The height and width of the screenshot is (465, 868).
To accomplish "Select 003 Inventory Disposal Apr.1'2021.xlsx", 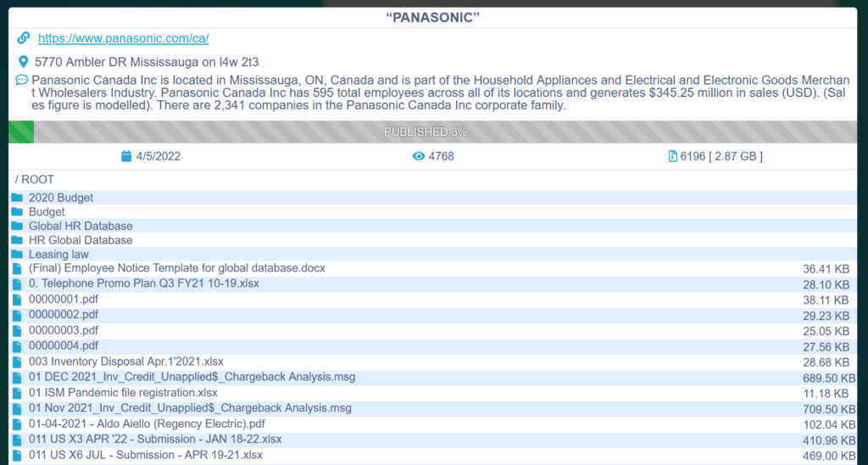I will [x=125, y=361].
